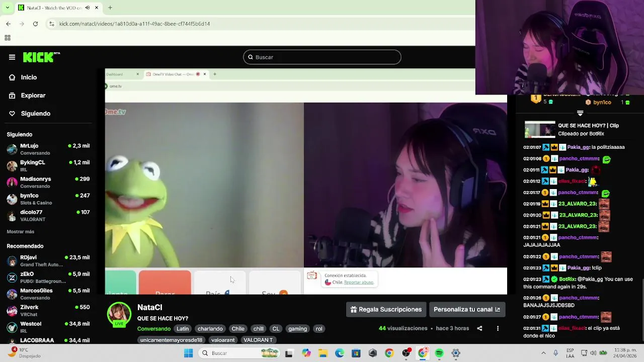
Task: Expand the tab search dropdown
Action: pyautogui.click(x=7, y=8)
